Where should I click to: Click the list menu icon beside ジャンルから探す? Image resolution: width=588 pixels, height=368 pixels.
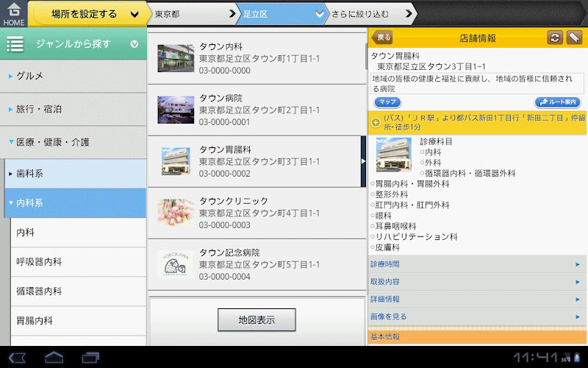[x=15, y=44]
